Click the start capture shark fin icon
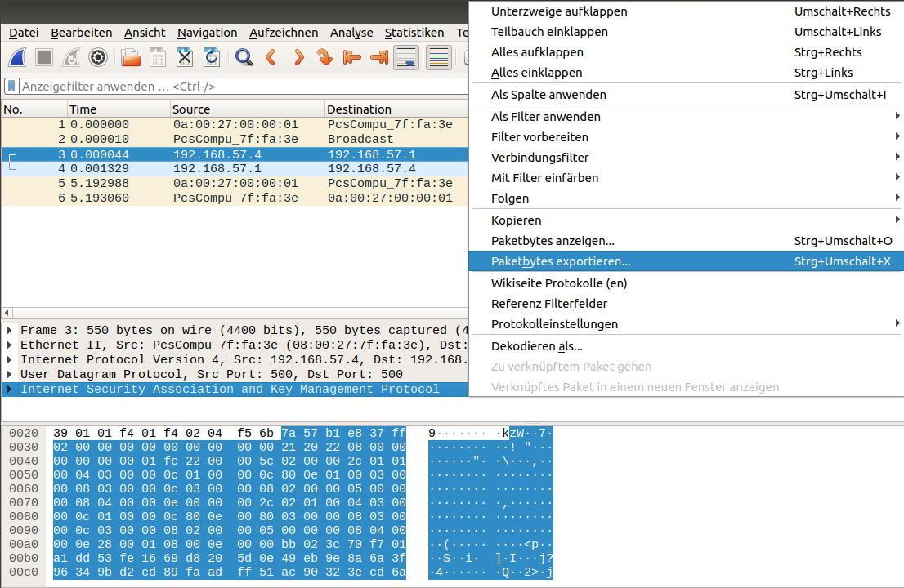This screenshot has width=904, height=588. click(x=18, y=57)
